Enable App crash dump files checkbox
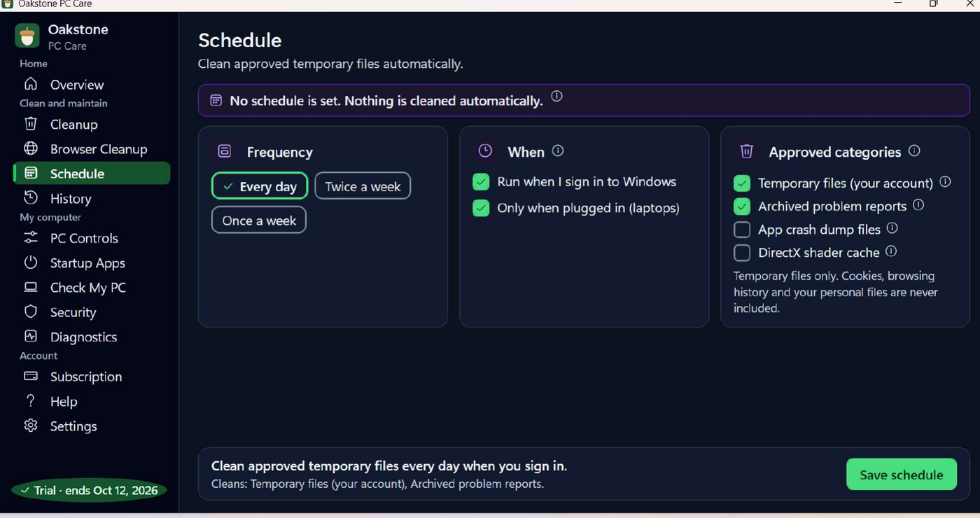 click(x=742, y=230)
